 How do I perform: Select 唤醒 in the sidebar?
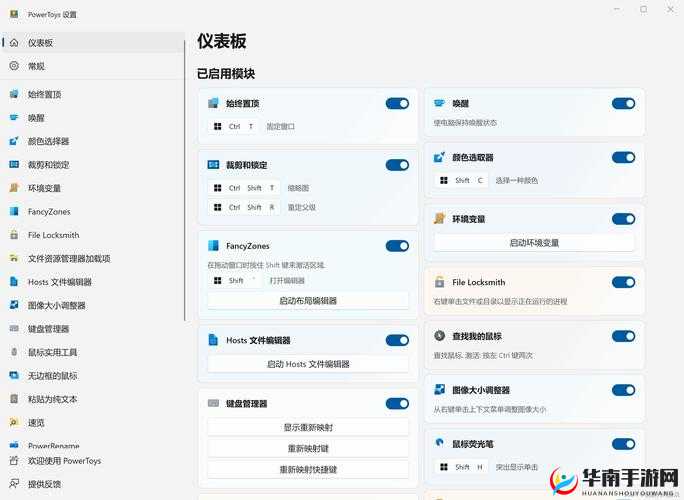[92, 118]
